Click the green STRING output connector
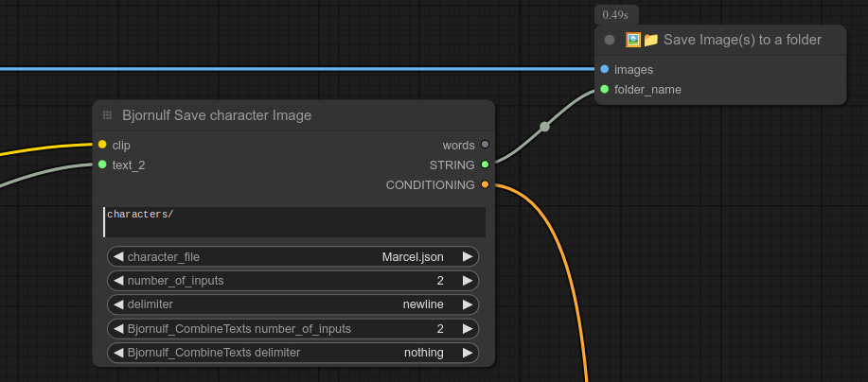 pos(485,165)
